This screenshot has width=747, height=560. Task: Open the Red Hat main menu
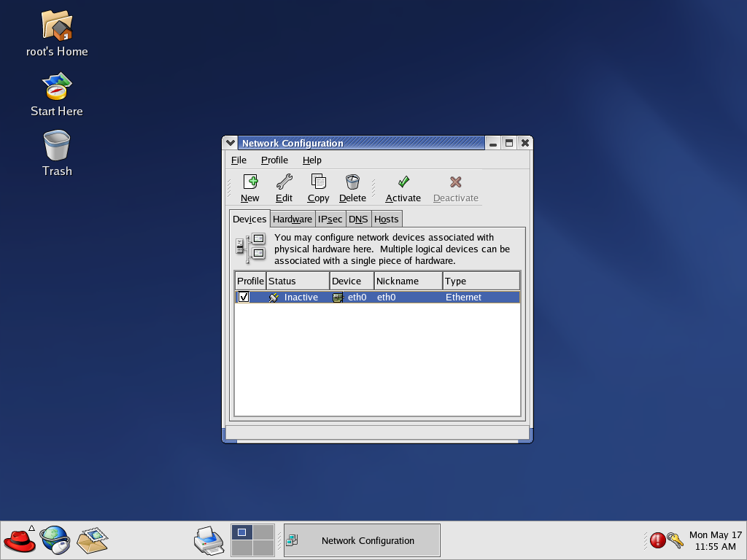click(19, 540)
